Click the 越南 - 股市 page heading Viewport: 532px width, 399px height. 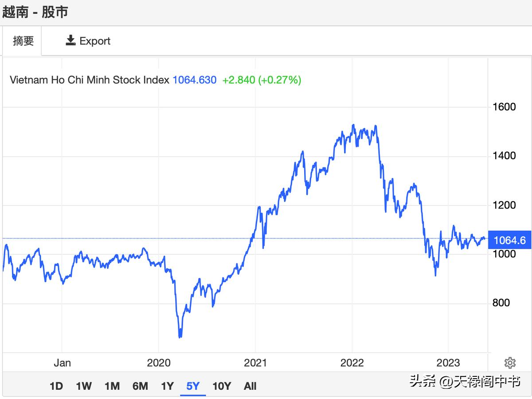(x=35, y=12)
